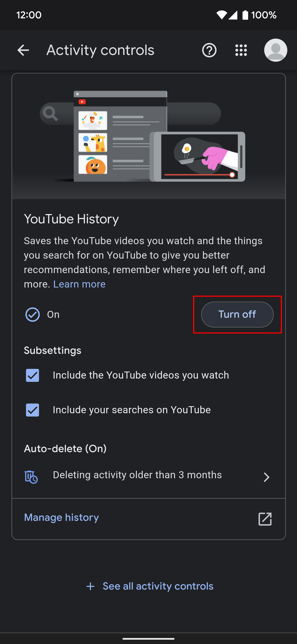Tap the auto-delete trash clock icon
Viewport: 297px width, 644px height.
click(x=31, y=477)
